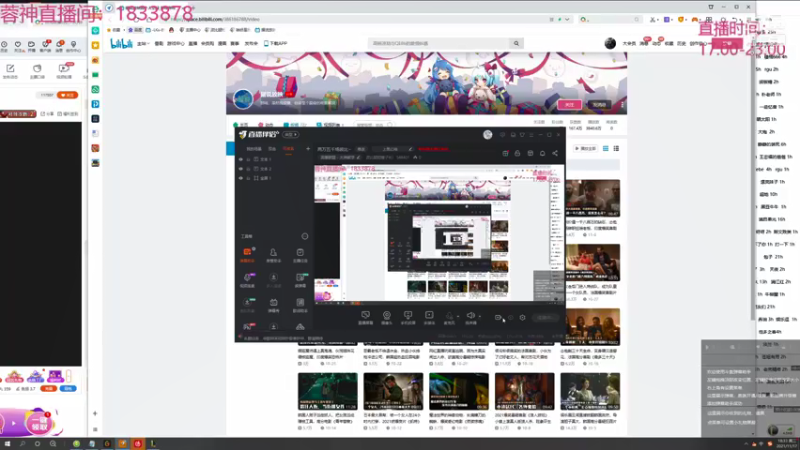Open the top right video thumbnail beside streaming tool
Screen dimensions: 800x450
(592, 198)
